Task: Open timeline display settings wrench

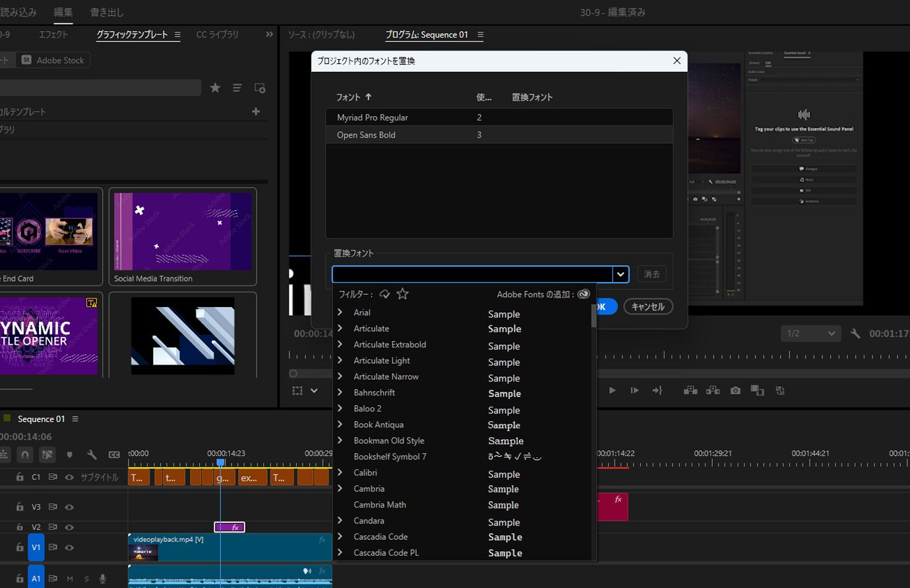Action: pos(92,455)
